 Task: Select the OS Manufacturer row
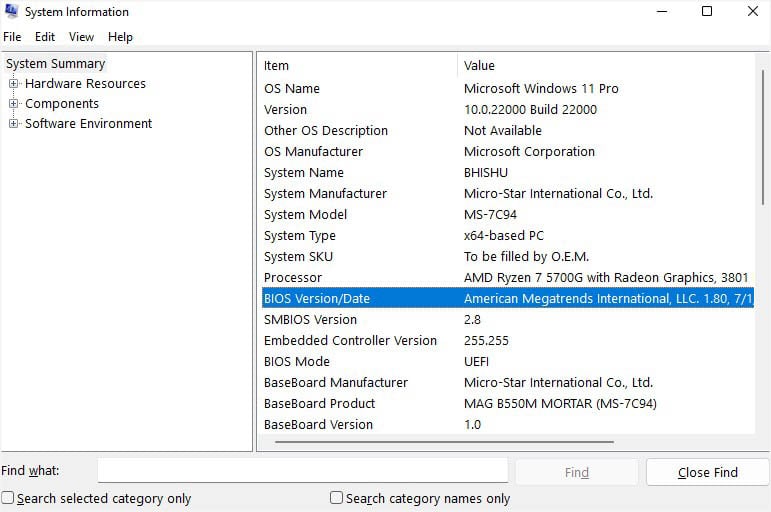click(508, 151)
